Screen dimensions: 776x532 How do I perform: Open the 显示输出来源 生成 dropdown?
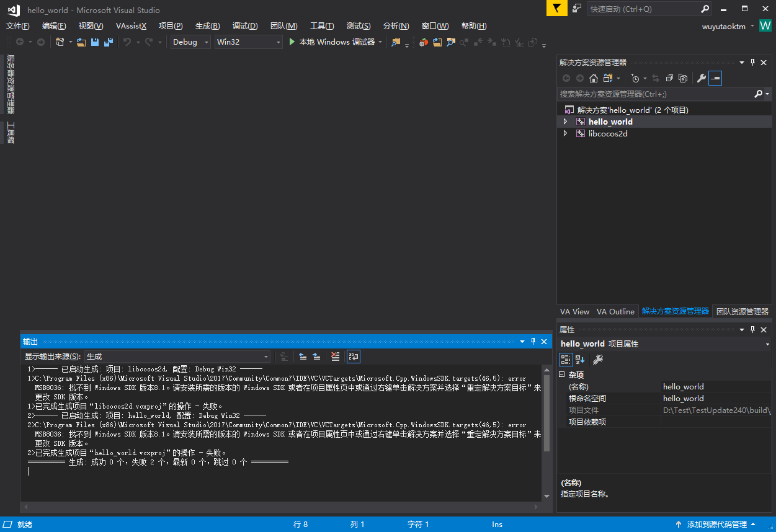click(177, 357)
